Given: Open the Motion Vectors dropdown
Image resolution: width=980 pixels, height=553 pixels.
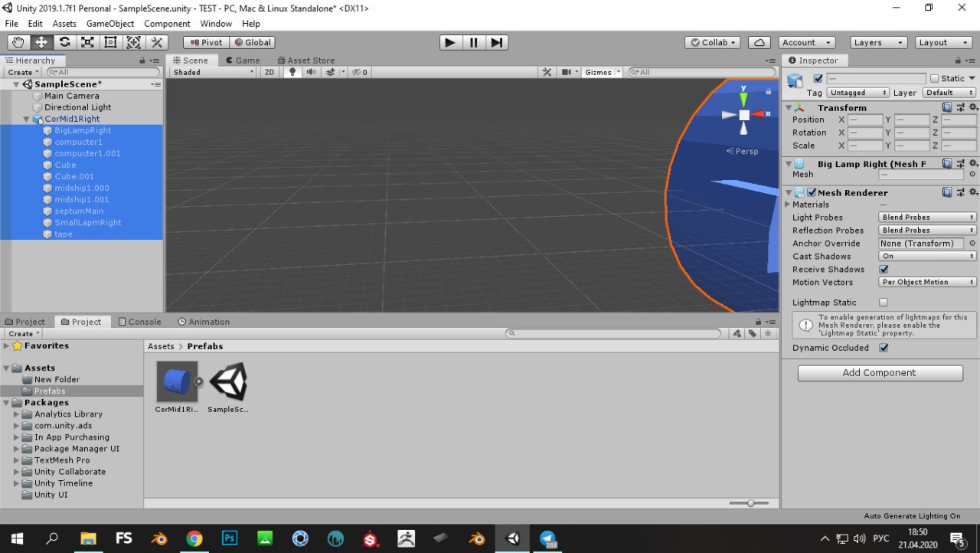Looking at the screenshot, I should click(x=927, y=283).
